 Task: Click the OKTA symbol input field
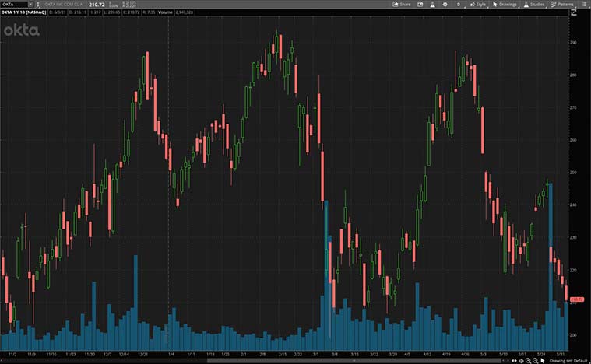pyautogui.click(x=13, y=5)
